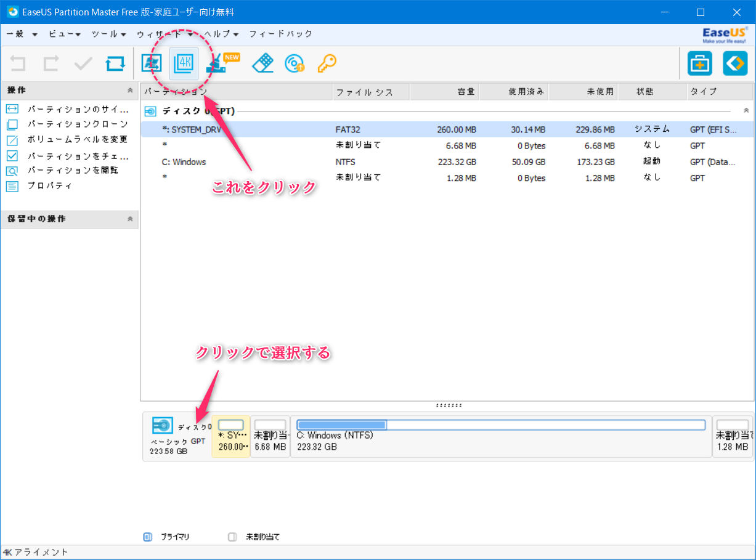Click the eraser wipe data icon
The height and width of the screenshot is (560, 756).
pyautogui.click(x=262, y=63)
